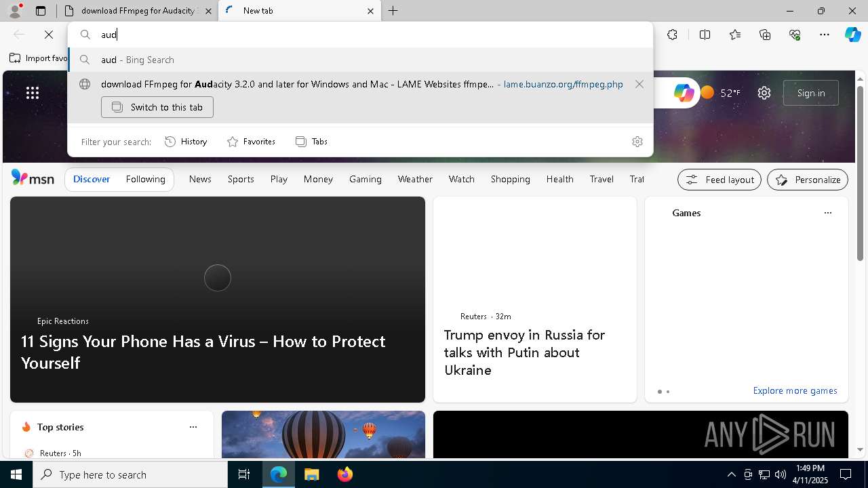Toggle the Split screen icon
Screen dimensions: 868x488
[x=705, y=35]
